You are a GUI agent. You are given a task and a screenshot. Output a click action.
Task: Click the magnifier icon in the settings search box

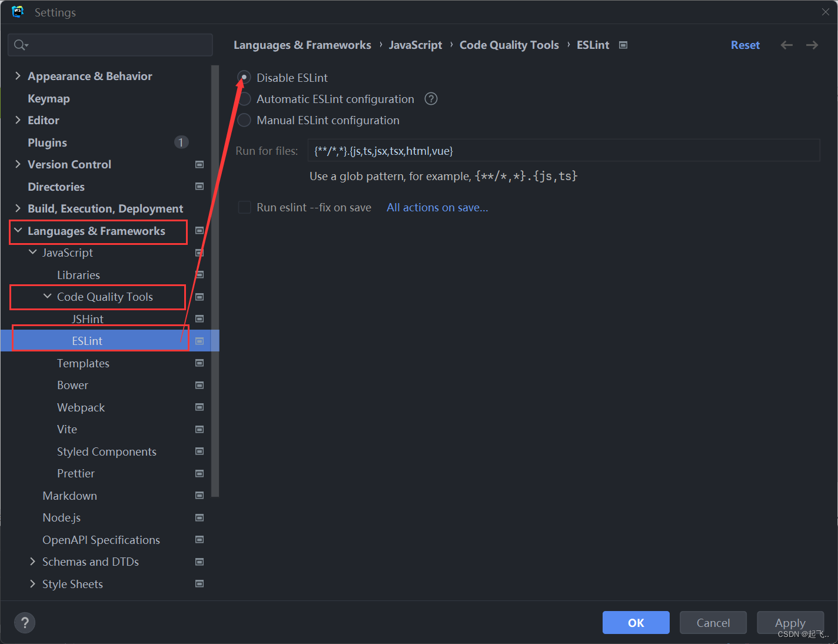[20, 45]
